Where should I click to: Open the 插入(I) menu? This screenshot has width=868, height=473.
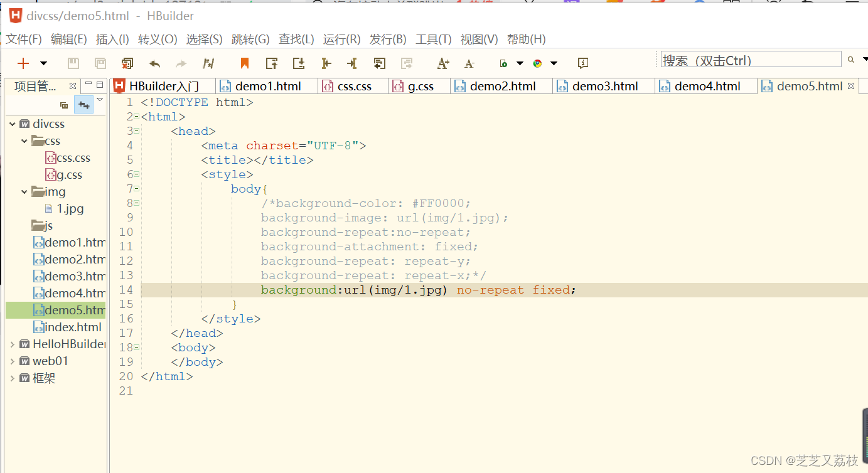(112, 39)
